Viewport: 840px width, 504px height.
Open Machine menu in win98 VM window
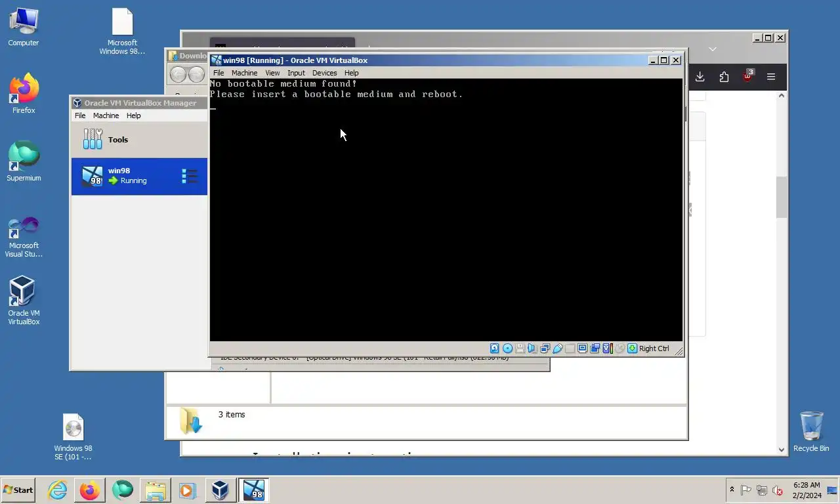tap(244, 73)
